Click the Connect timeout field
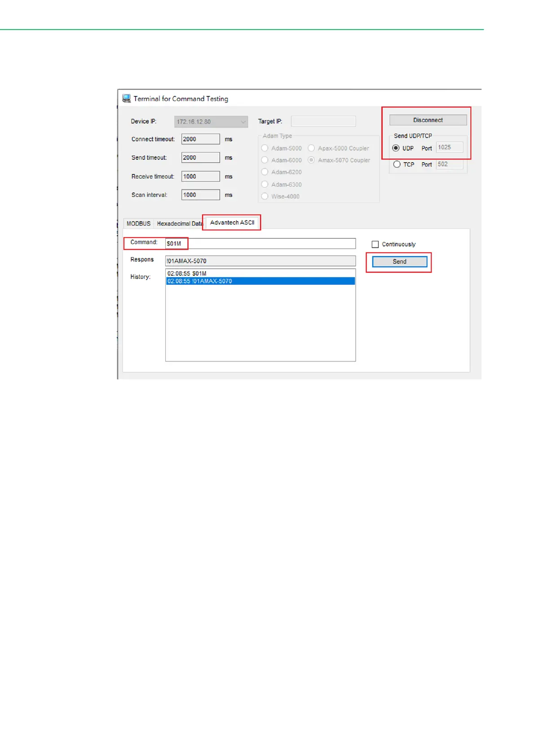The width and height of the screenshot is (535, 756). pyautogui.click(x=200, y=139)
